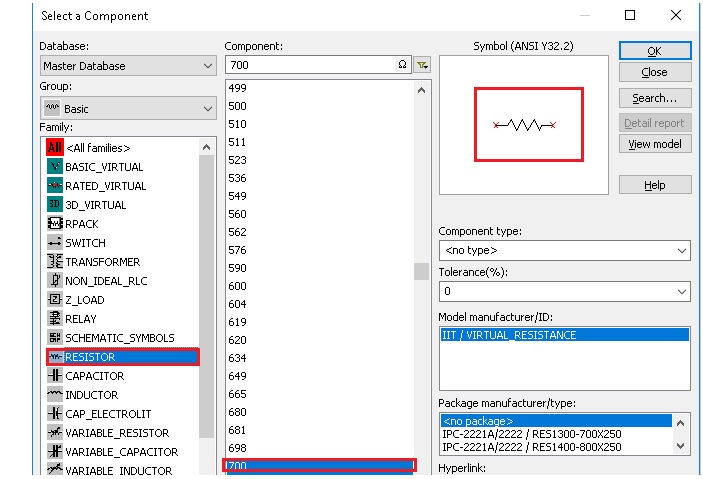Expand the Group dropdown showing Basic
Viewport: 703px width, 479px height.
coord(128,108)
